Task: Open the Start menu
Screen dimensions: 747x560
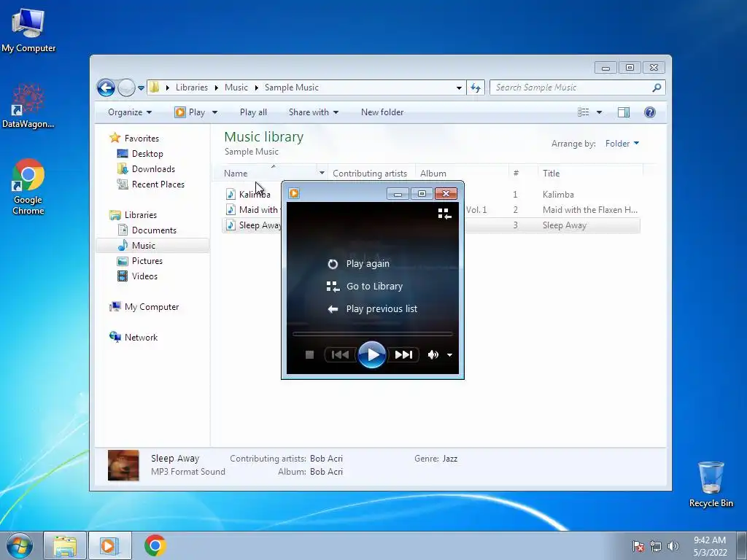Action: (20, 545)
